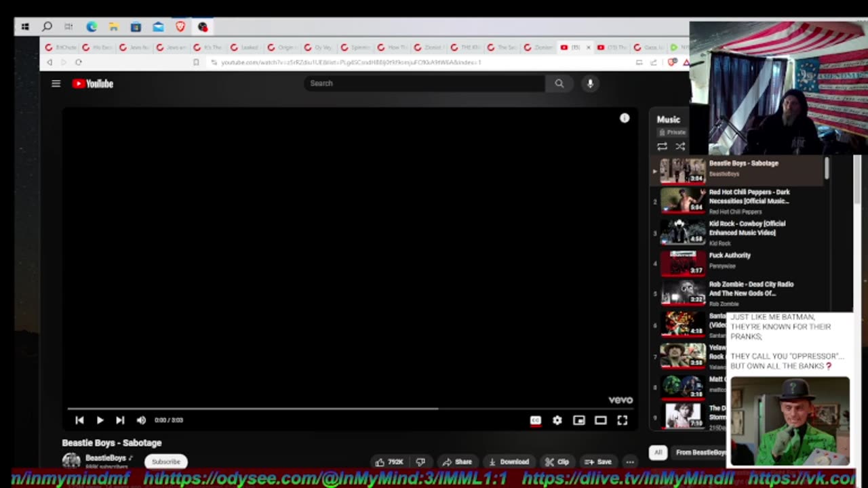Click the browser back arrow

tap(49, 62)
